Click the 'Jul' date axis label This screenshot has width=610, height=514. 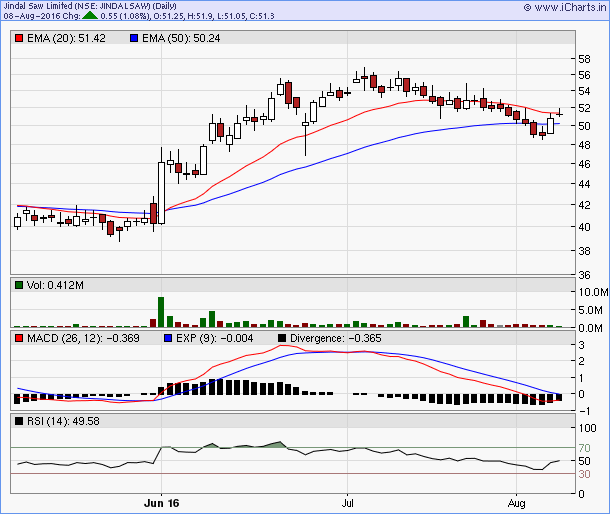pos(347,503)
